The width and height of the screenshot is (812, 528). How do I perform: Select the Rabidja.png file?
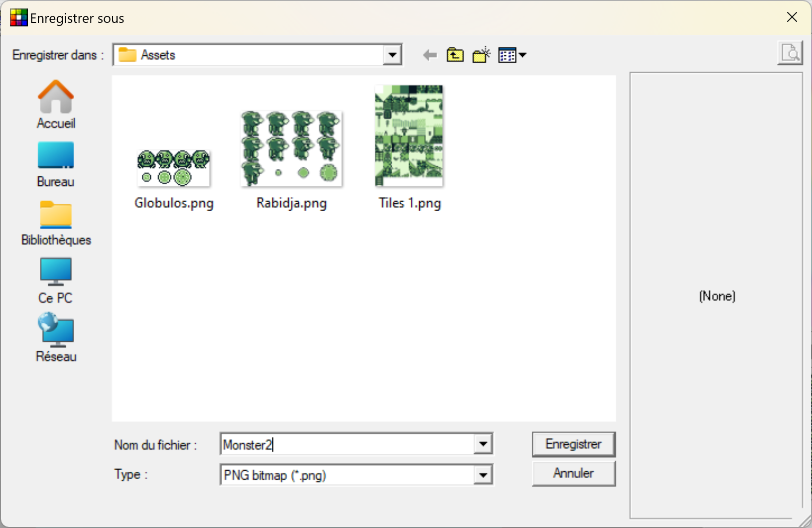pos(291,149)
